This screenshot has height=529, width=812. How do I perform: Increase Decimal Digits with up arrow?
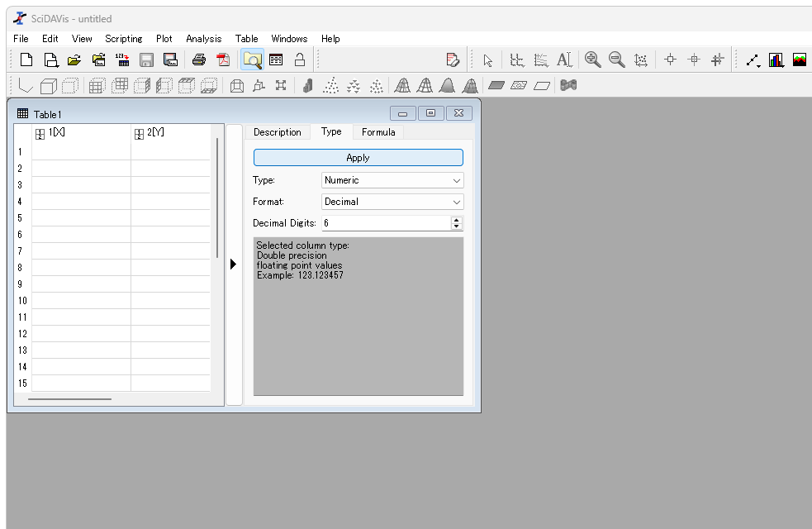456,220
